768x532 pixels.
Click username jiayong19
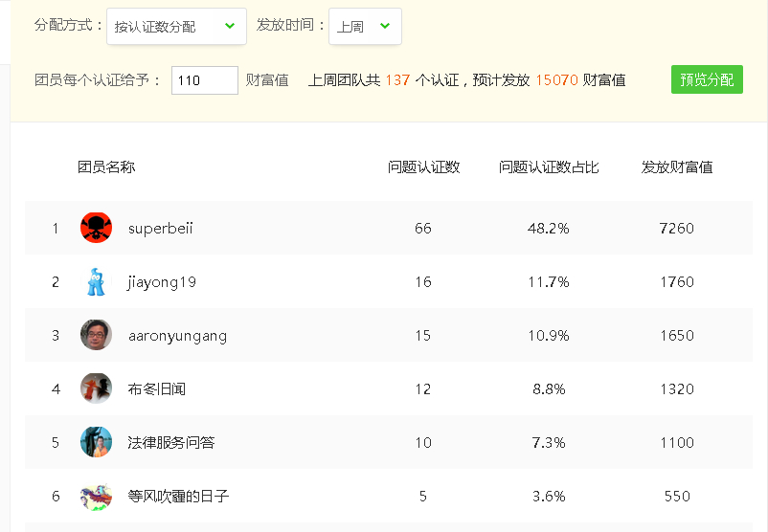point(162,282)
